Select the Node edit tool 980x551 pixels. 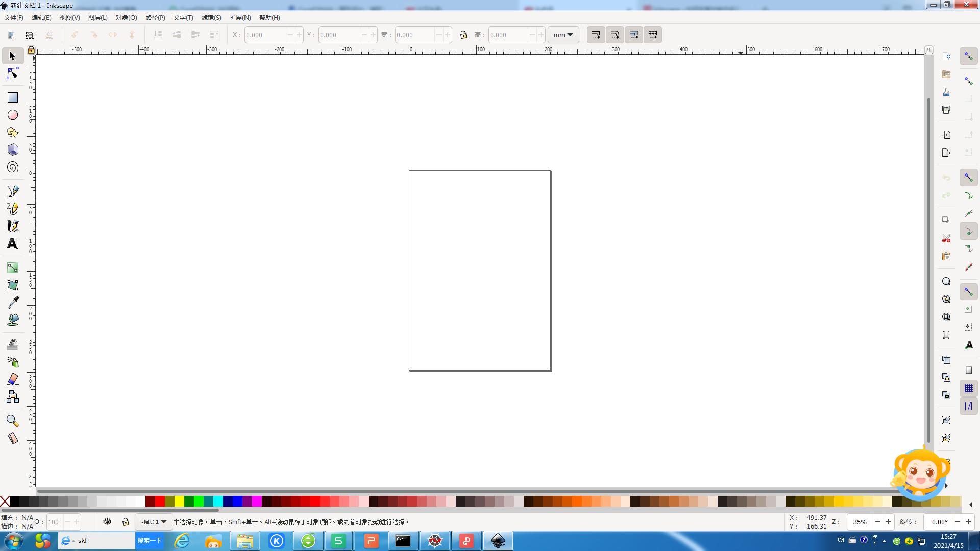coord(12,73)
